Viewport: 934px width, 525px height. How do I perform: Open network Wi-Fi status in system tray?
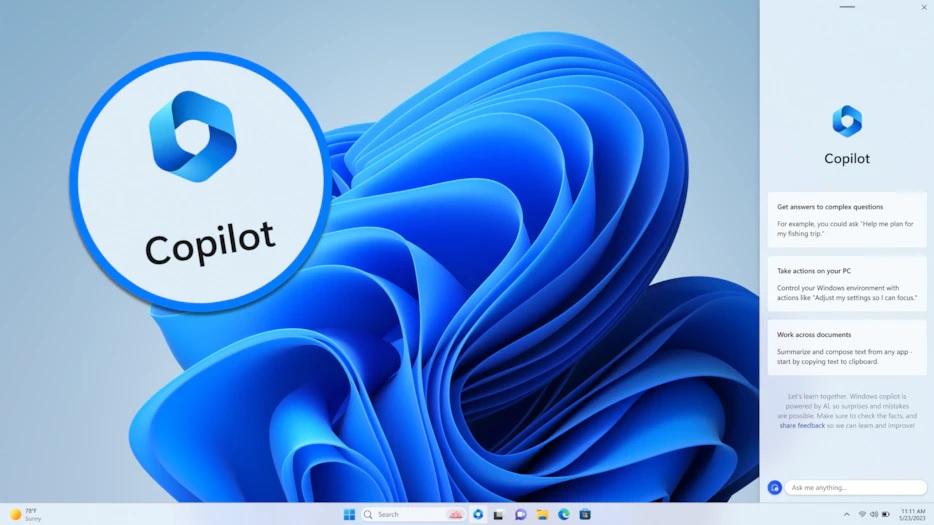(862, 514)
